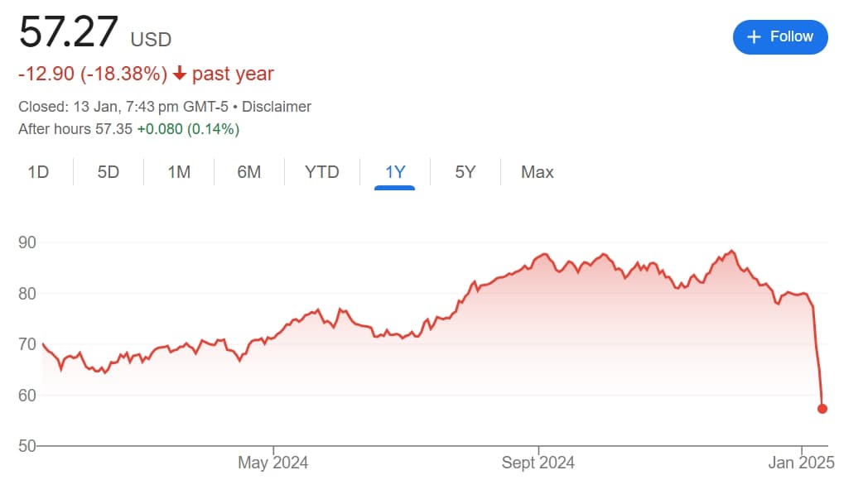Select the 5D time range
This screenshot has height=499, width=868.
pyautogui.click(x=108, y=172)
